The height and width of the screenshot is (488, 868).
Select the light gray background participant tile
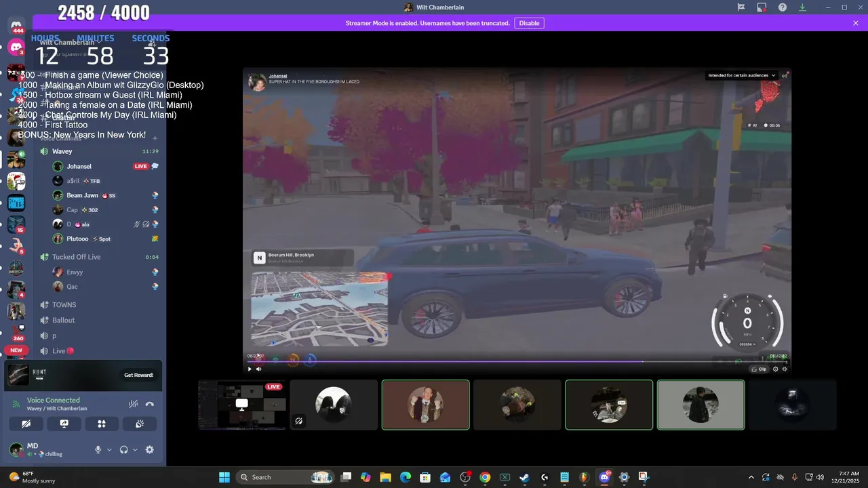701,405
